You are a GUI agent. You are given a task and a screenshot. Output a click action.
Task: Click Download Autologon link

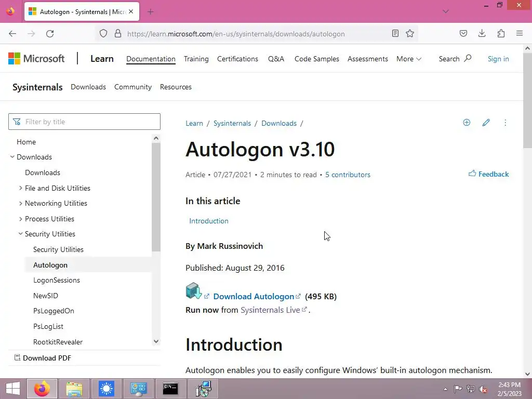point(254,296)
